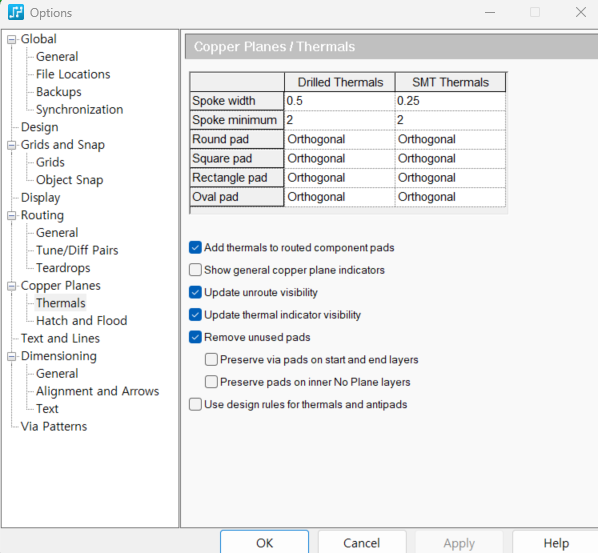Select Via Patterns in the options tree
Image resolution: width=598 pixels, height=553 pixels.
click(54, 426)
